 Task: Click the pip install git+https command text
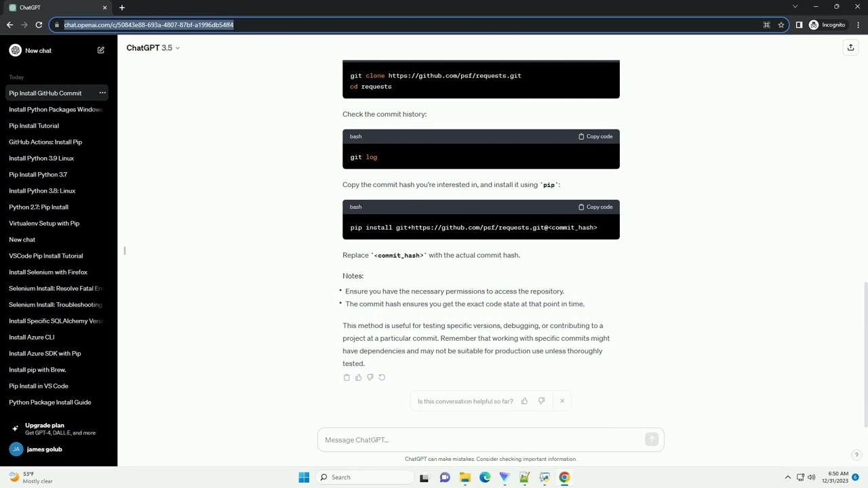click(473, 228)
